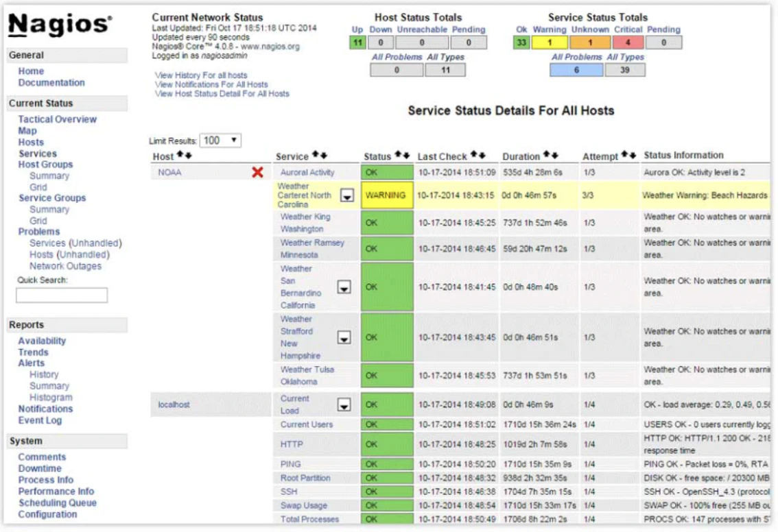The height and width of the screenshot is (532, 778).
Task: Sort Service column ascending with up arrow
Action: 316,155
